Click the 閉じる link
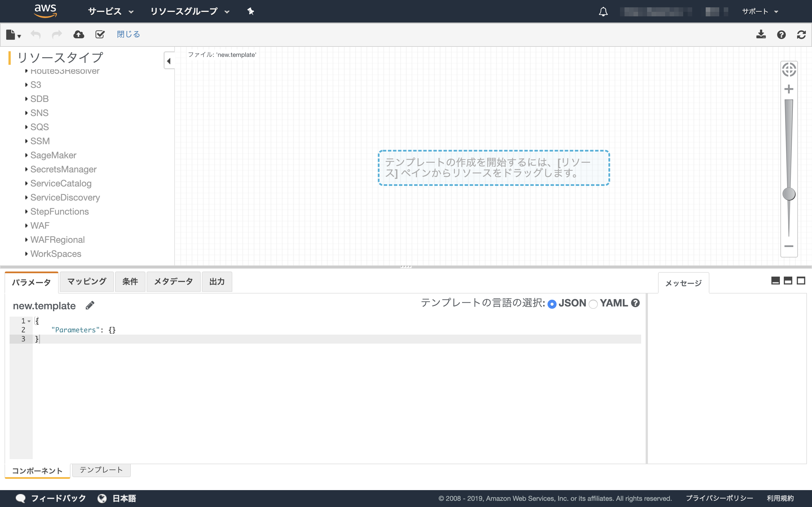 pyautogui.click(x=128, y=34)
